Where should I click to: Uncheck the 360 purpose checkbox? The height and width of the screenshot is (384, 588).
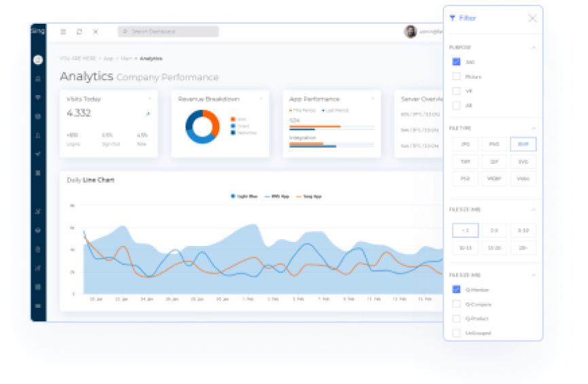pyautogui.click(x=456, y=62)
